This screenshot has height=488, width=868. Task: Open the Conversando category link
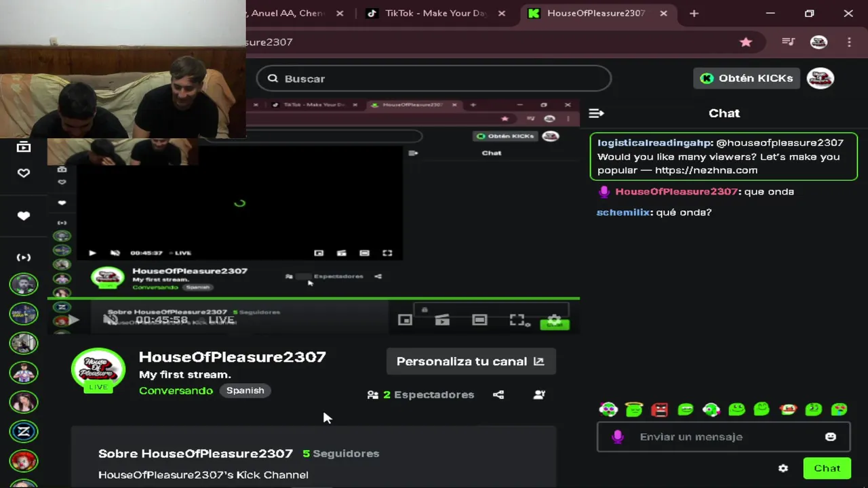[x=176, y=390]
